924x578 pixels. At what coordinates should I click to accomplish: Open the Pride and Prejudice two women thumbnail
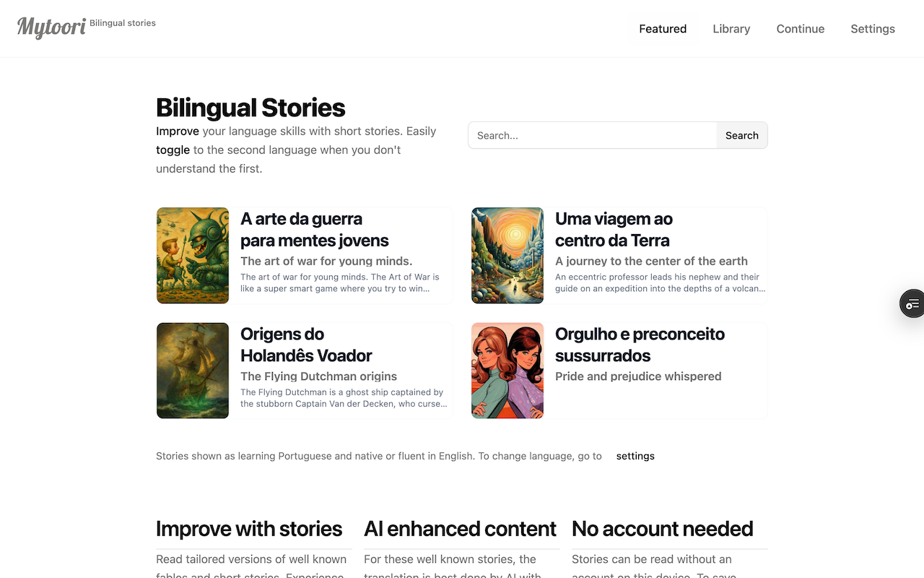point(507,371)
